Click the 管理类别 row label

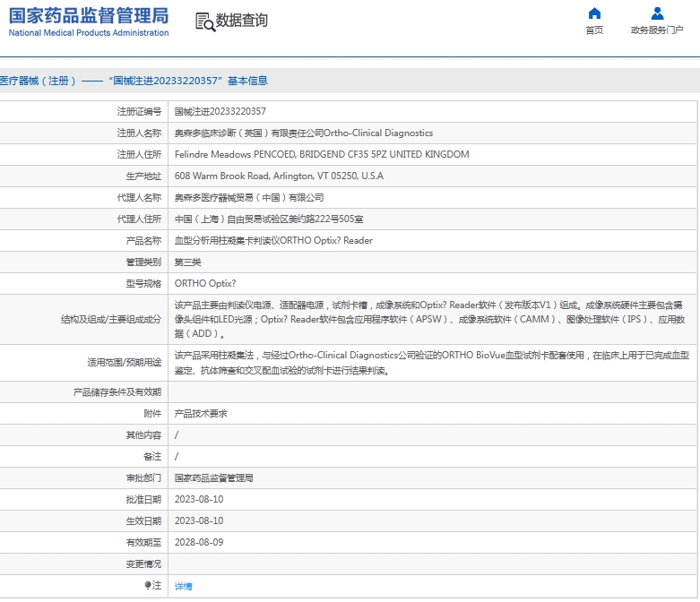143,262
